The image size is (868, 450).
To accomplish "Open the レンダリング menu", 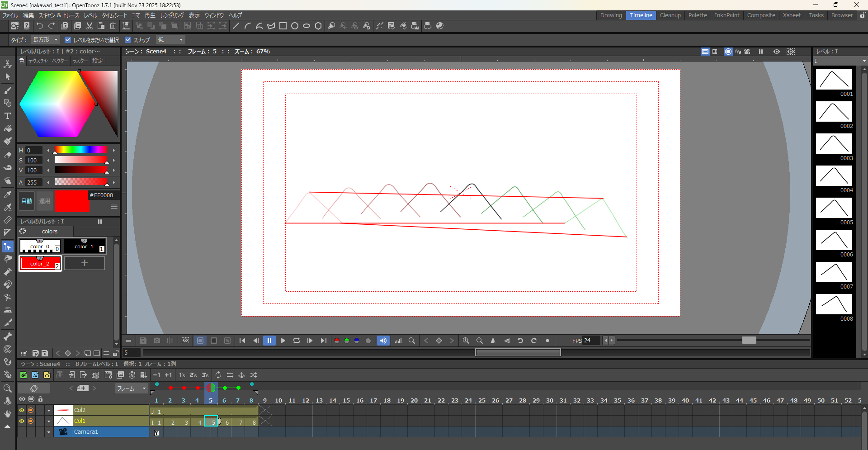I will pyautogui.click(x=172, y=15).
